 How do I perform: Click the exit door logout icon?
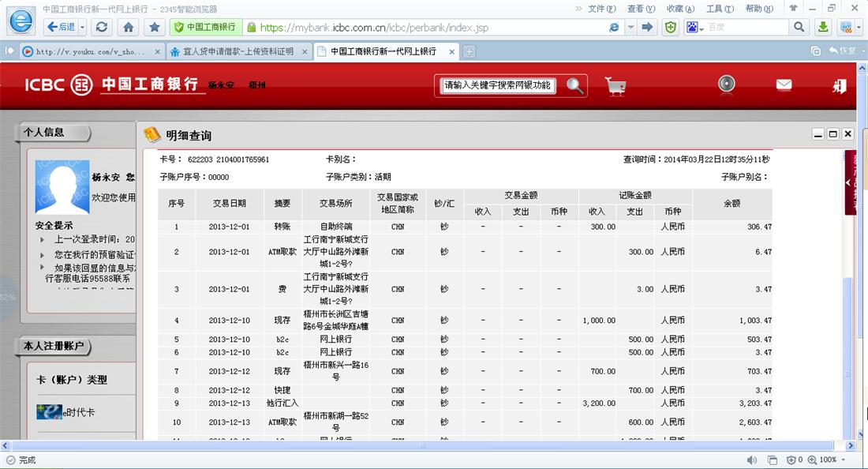(839, 85)
